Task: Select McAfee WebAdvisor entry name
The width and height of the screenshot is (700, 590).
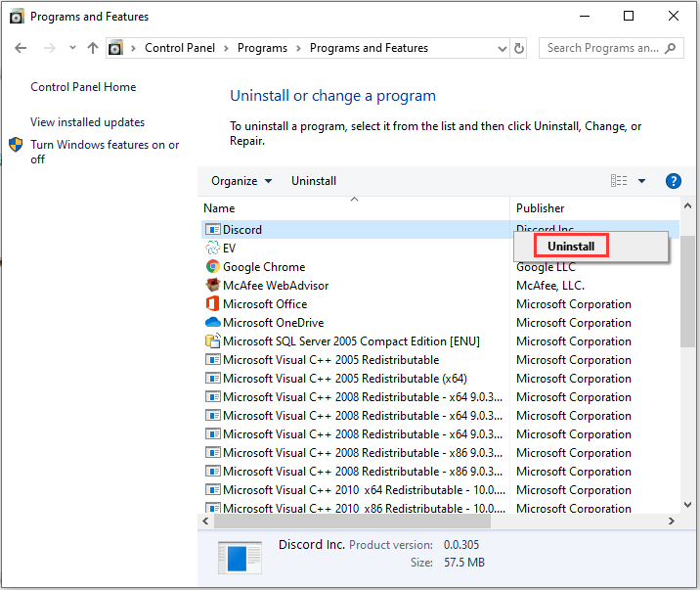Action: 276,286
